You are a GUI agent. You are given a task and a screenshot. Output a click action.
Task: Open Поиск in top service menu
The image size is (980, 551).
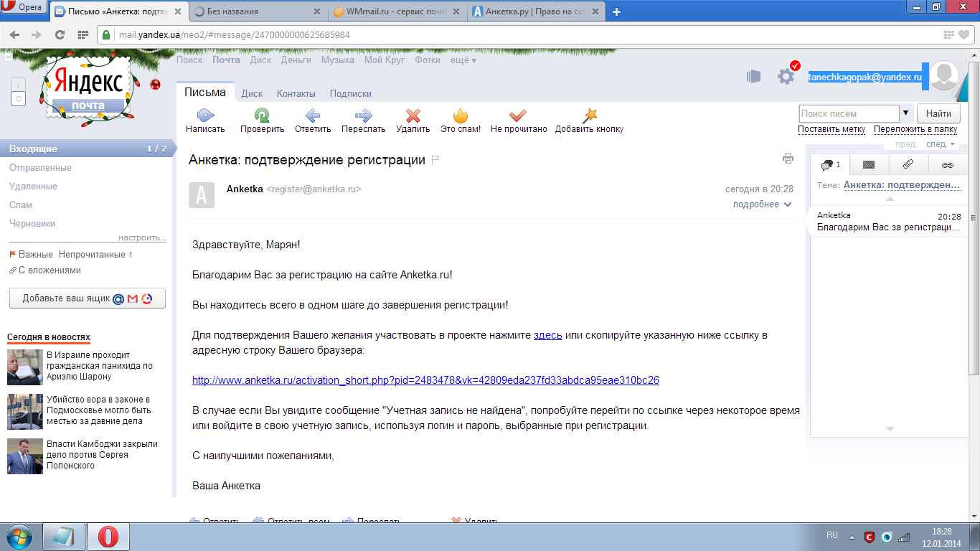point(189,60)
